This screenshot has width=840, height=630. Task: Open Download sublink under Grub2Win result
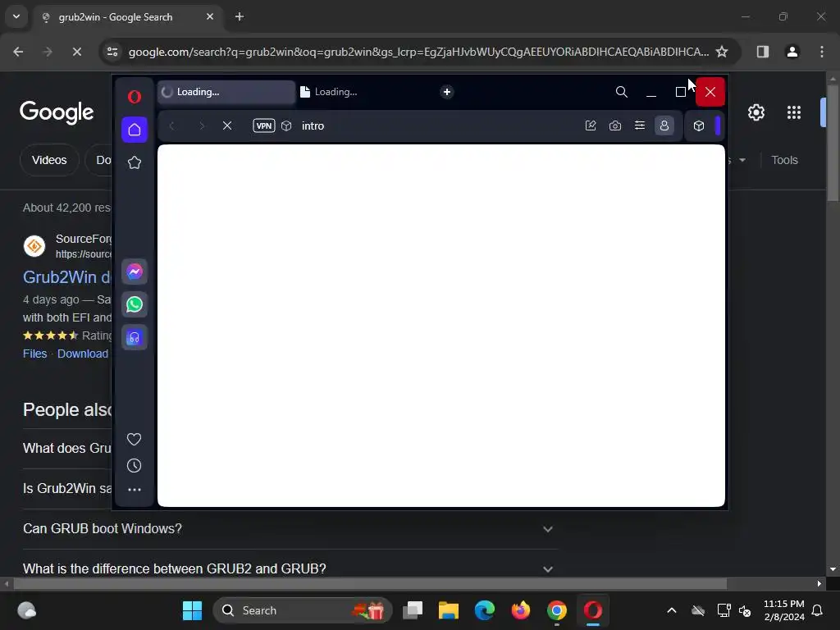tap(83, 354)
